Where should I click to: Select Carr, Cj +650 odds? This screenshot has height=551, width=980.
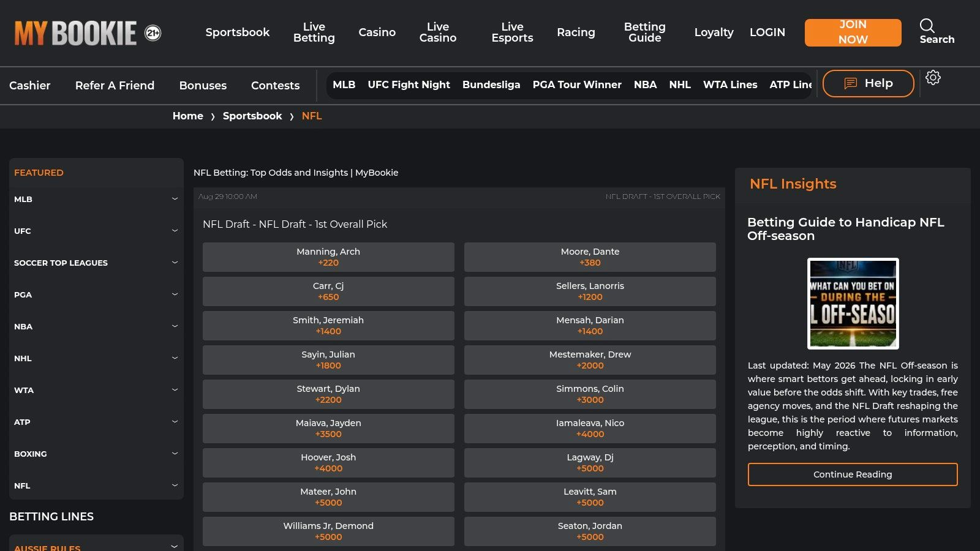(x=328, y=291)
